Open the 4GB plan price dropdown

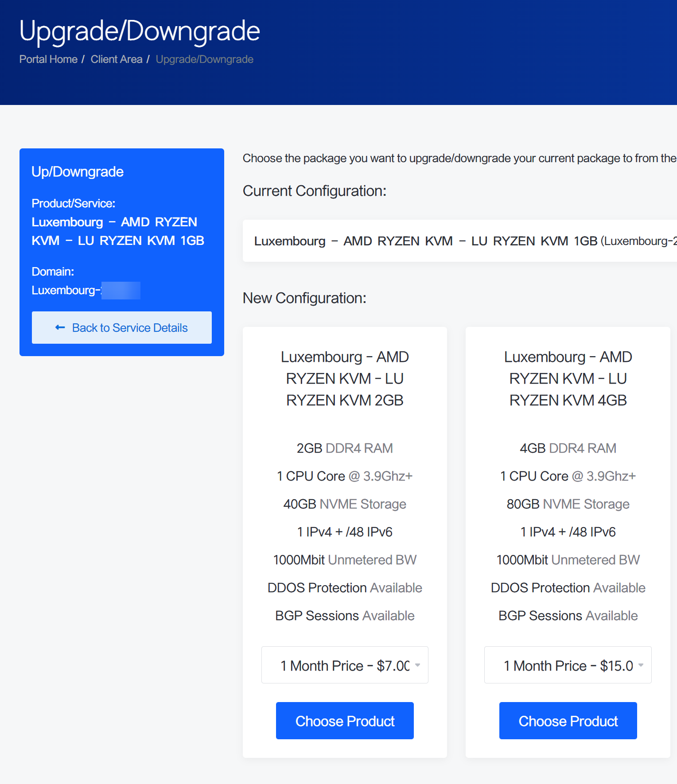pyautogui.click(x=568, y=665)
